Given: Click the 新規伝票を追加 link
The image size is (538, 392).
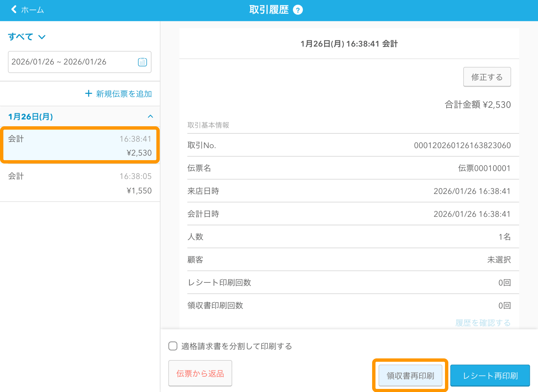Looking at the screenshot, I should 124,94.
